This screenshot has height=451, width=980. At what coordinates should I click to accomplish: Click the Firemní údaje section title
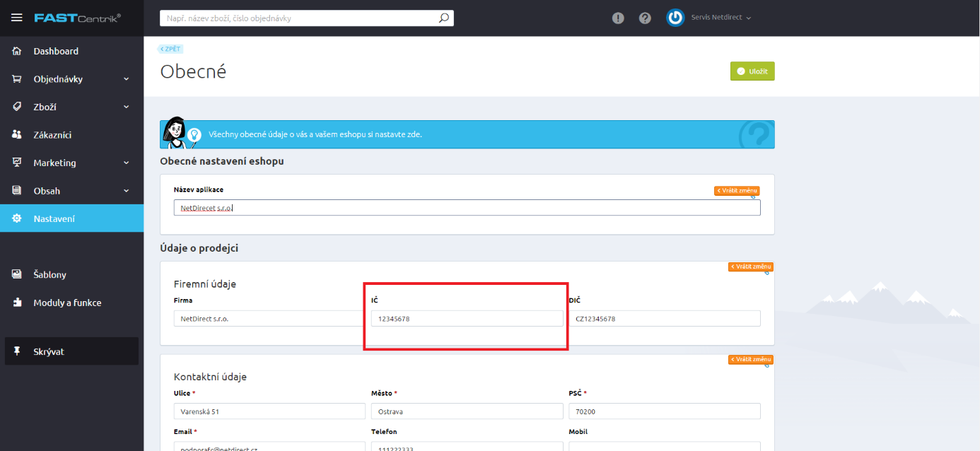pos(205,283)
